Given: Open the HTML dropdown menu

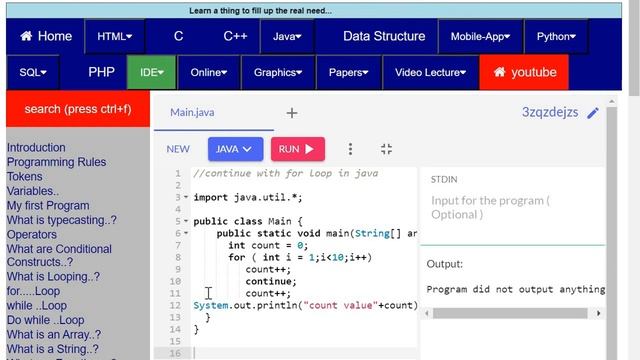Looking at the screenshot, I should 115,36.
